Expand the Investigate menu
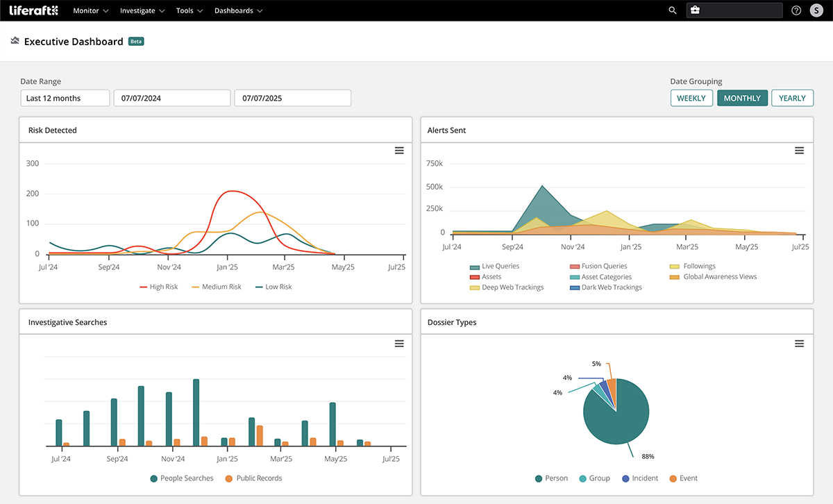The height and width of the screenshot is (504, 833). point(142,10)
